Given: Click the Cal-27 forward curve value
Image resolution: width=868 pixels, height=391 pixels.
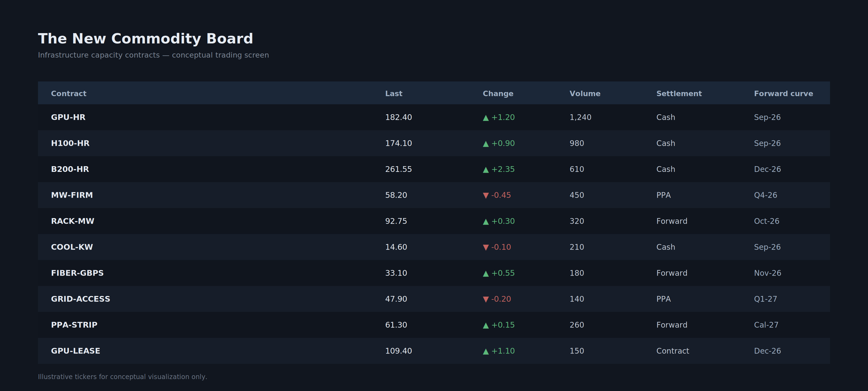Looking at the screenshot, I should pyautogui.click(x=766, y=325).
